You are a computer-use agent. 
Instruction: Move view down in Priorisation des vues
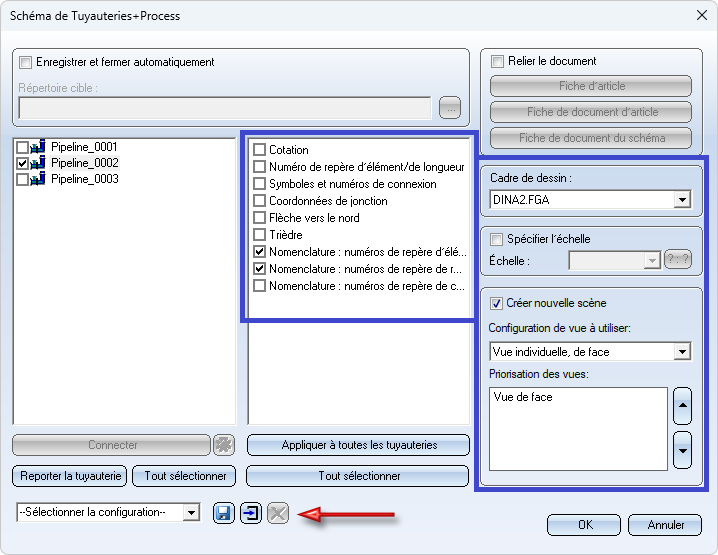coord(682,450)
